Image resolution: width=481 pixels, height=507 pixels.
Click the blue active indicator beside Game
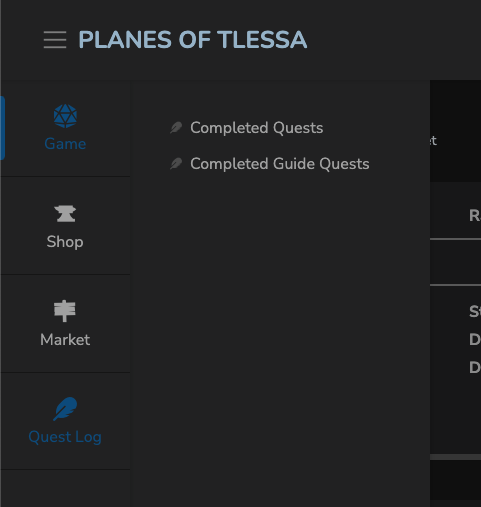pyautogui.click(x=2, y=128)
